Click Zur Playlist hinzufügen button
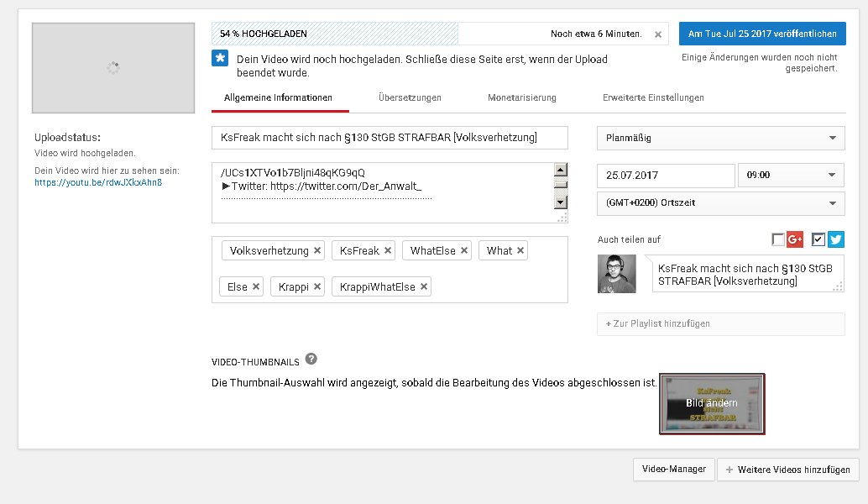The image size is (868, 504). point(721,324)
